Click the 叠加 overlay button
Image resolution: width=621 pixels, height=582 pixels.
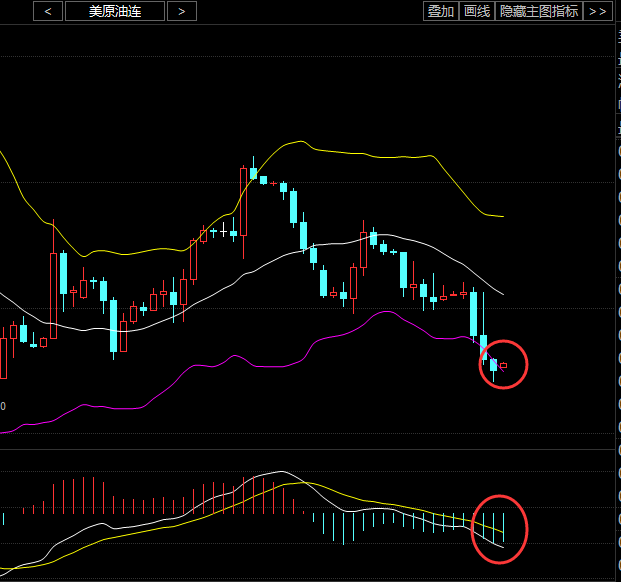click(440, 11)
